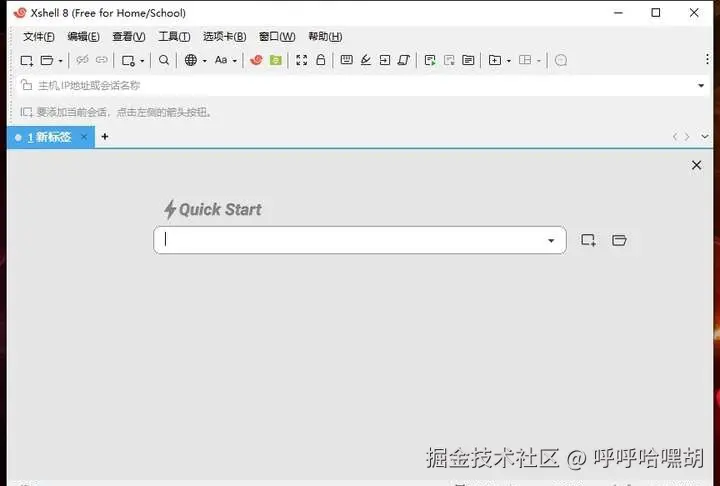
Task: Close the 1 新标签 tab
Action: click(84, 137)
